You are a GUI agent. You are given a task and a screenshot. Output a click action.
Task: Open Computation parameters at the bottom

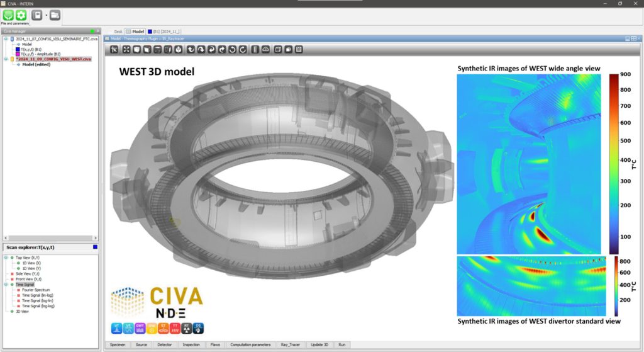250,344
